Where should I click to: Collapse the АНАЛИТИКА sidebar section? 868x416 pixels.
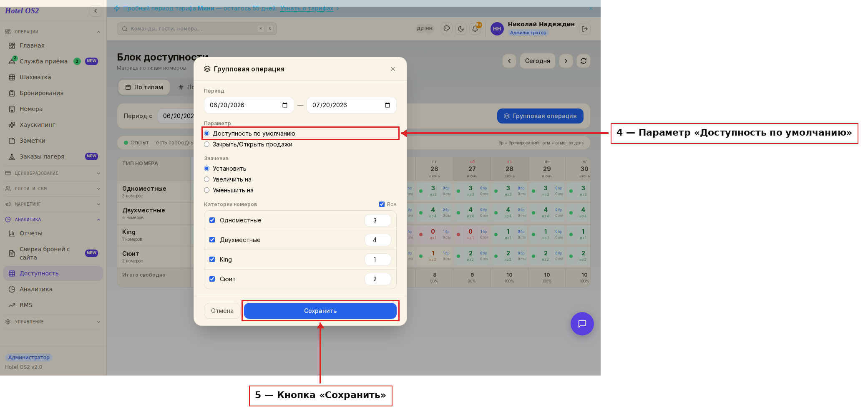click(53, 219)
